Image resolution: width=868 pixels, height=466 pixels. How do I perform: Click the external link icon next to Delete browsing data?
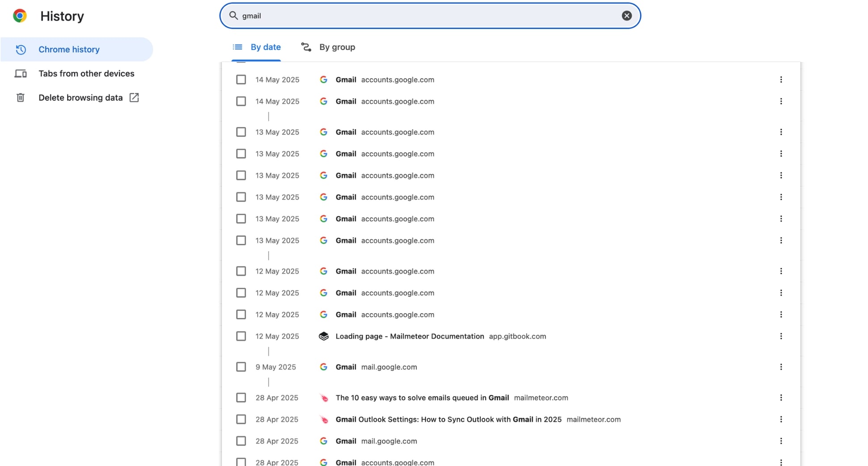point(134,97)
